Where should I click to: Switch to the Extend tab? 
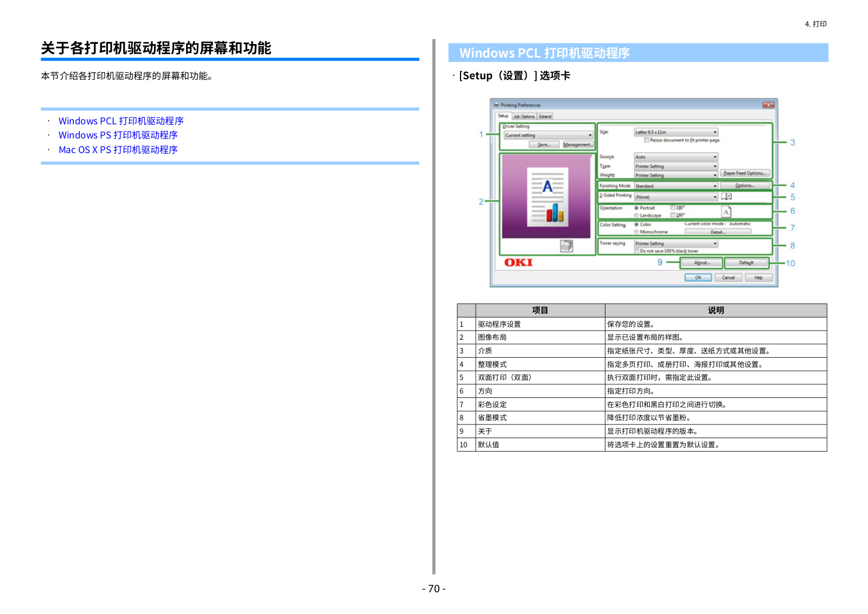545,116
